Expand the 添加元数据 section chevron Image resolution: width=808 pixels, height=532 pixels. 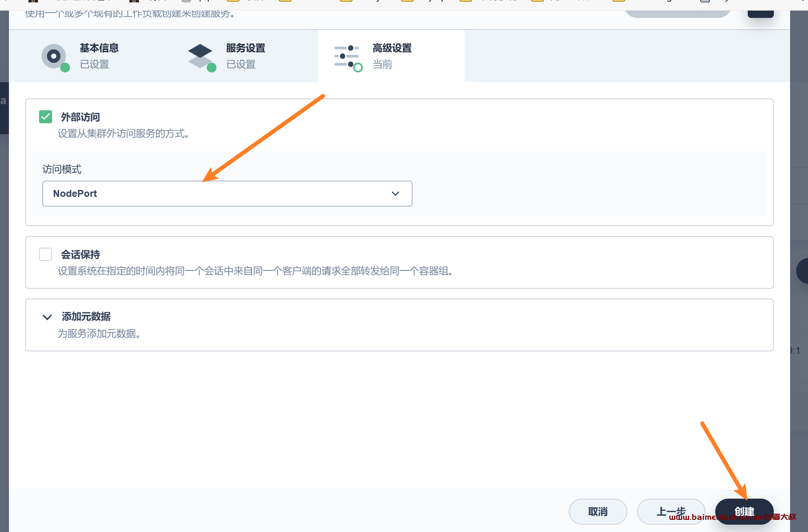pos(47,317)
